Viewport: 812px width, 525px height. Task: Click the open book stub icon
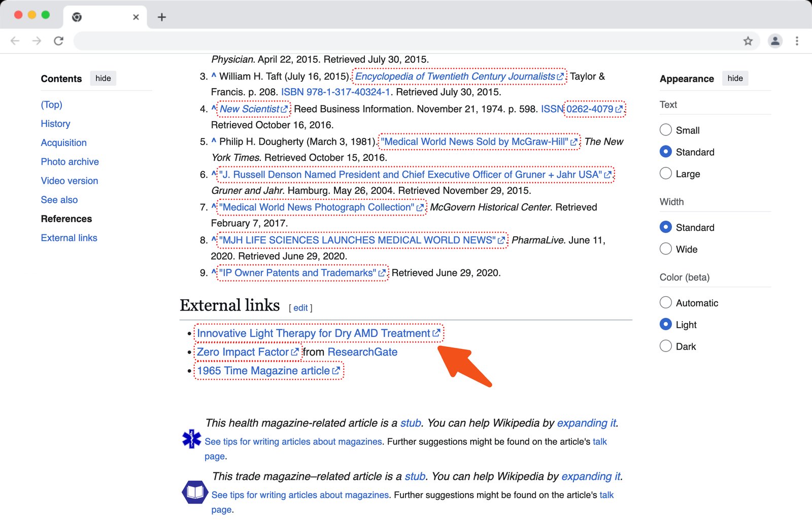pos(195,492)
